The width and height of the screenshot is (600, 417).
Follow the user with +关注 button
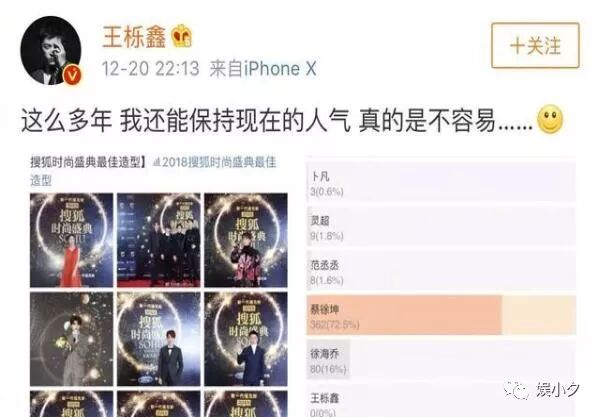535,46
